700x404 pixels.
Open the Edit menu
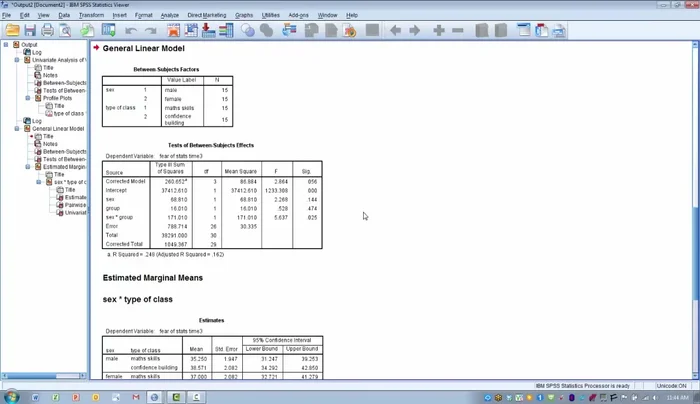pyautogui.click(x=25, y=15)
